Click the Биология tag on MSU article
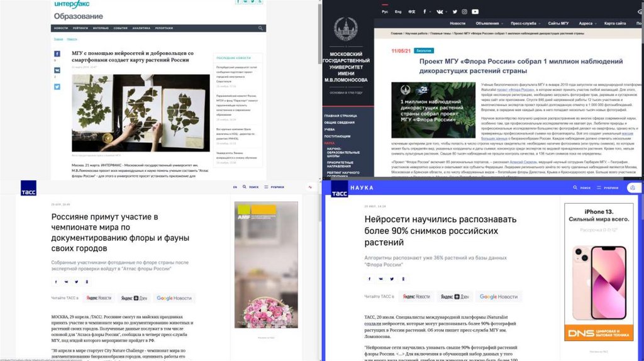644x361 pixels. point(424,50)
